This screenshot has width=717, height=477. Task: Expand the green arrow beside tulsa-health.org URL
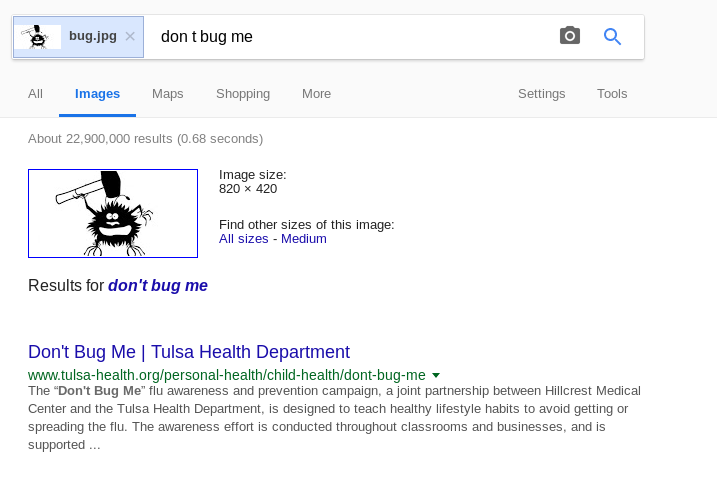[x=436, y=375]
